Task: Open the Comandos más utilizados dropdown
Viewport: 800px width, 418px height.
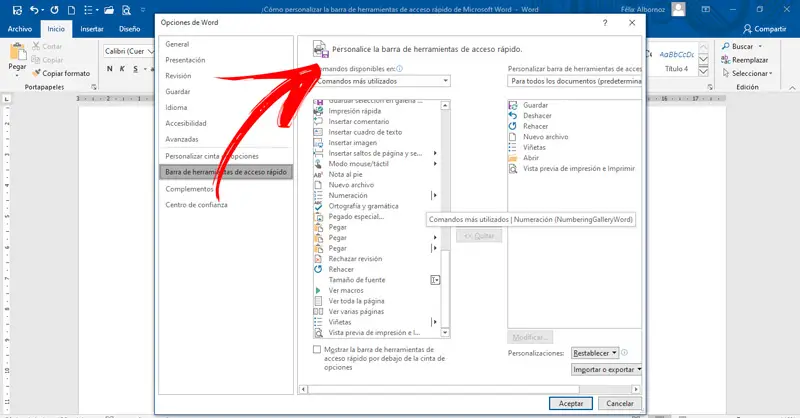Action: [x=382, y=81]
